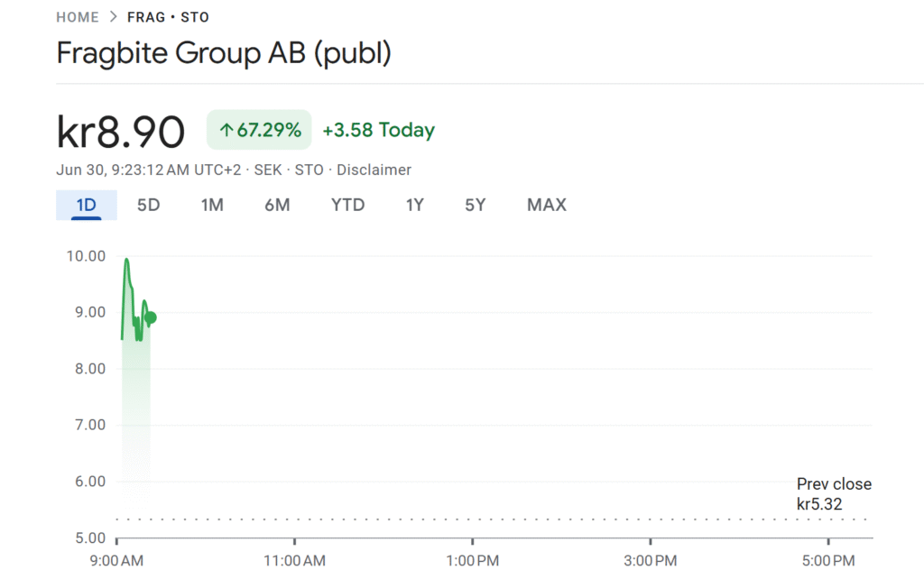Click the HOME breadcrumb link
This screenshot has height=579, width=924.
click(x=79, y=17)
